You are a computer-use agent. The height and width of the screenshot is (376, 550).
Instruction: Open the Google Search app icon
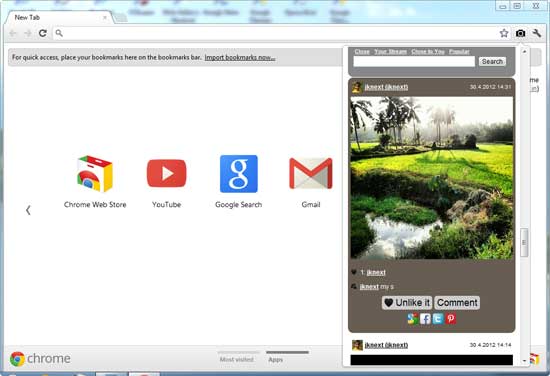click(239, 174)
